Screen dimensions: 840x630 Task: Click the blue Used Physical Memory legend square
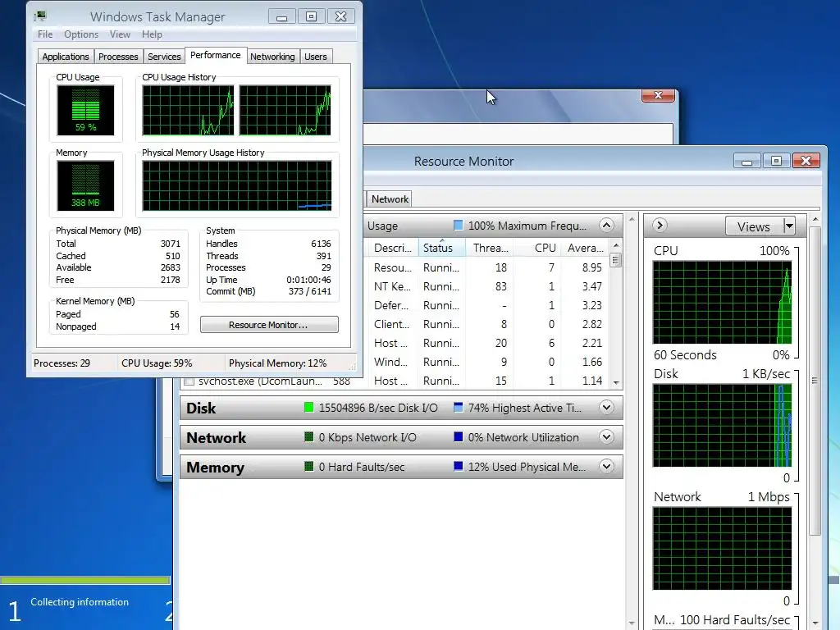[x=458, y=466]
